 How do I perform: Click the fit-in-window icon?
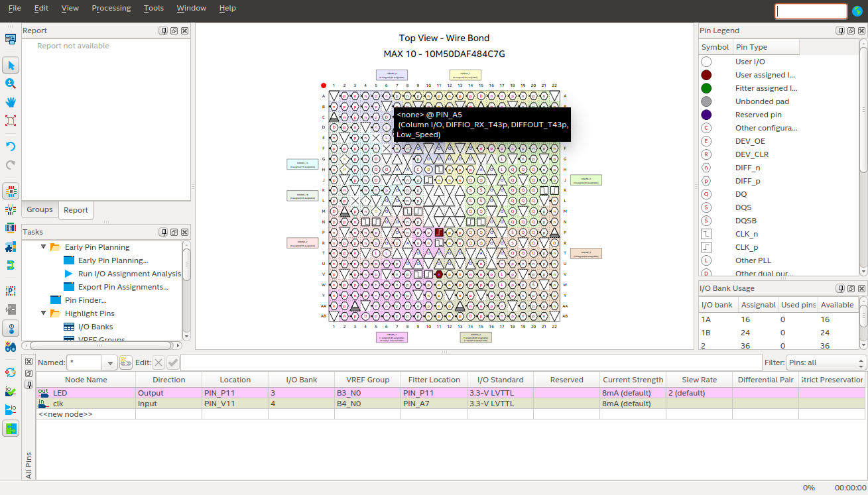(x=11, y=121)
